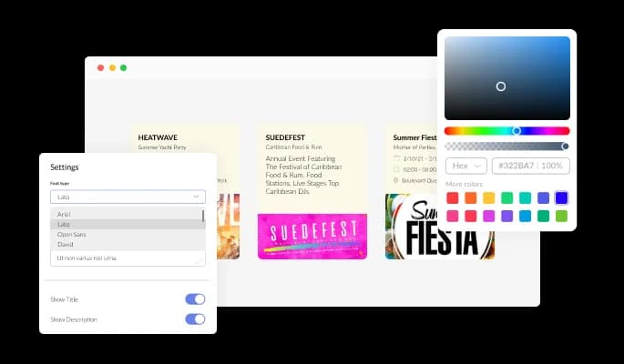Click the Suedefest banner image
This screenshot has height=364, width=624.
312,237
